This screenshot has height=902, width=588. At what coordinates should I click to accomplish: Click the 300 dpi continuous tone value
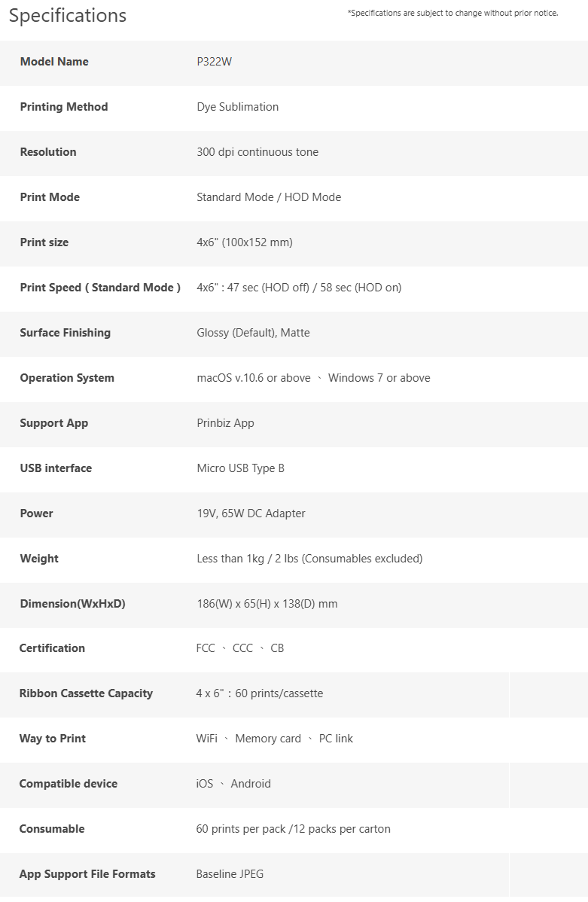pyautogui.click(x=257, y=152)
